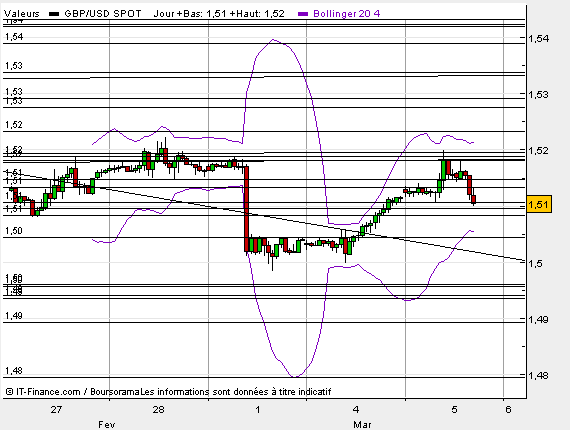This screenshot has width=570, height=430.
Task: Click the Bollinger 20 4 indicator label
Action: [x=346, y=14]
